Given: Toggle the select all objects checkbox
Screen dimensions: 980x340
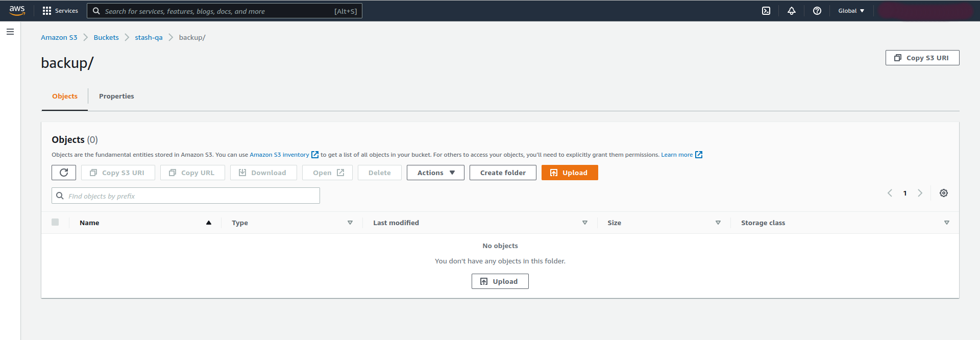Looking at the screenshot, I should pyautogui.click(x=55, y=222).
